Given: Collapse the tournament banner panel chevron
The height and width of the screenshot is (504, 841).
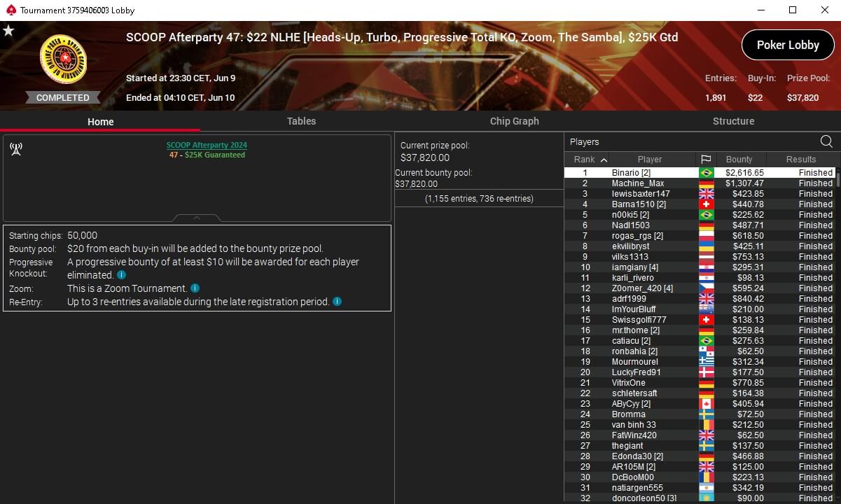Looking at the screenshot, I should point(197,218).
